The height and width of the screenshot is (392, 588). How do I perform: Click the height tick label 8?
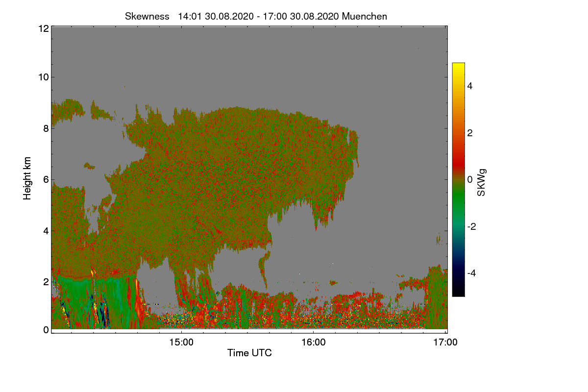[45, 128]
